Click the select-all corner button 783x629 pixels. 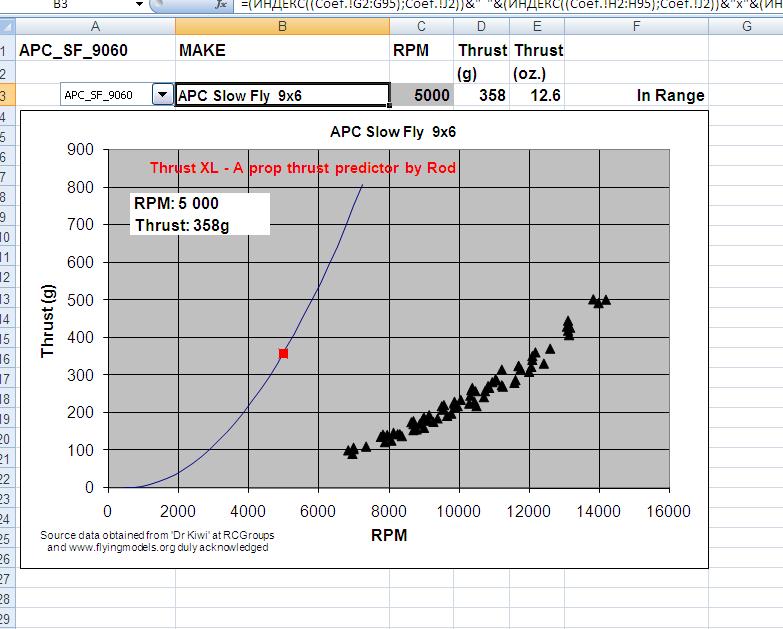click(x=7, y=26)
